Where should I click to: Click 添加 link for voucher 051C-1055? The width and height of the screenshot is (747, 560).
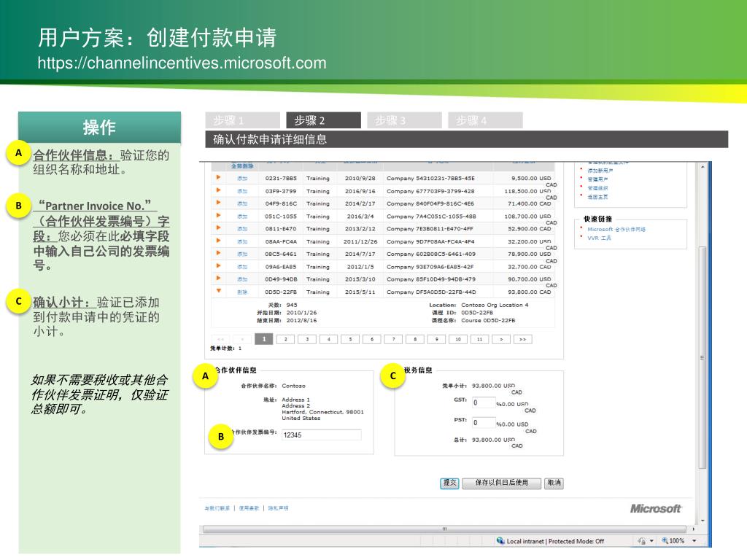pos(242,217)
